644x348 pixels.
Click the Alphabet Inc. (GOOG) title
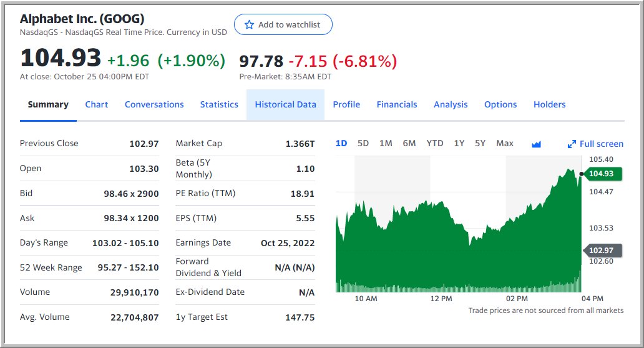[x=82, y=19]
